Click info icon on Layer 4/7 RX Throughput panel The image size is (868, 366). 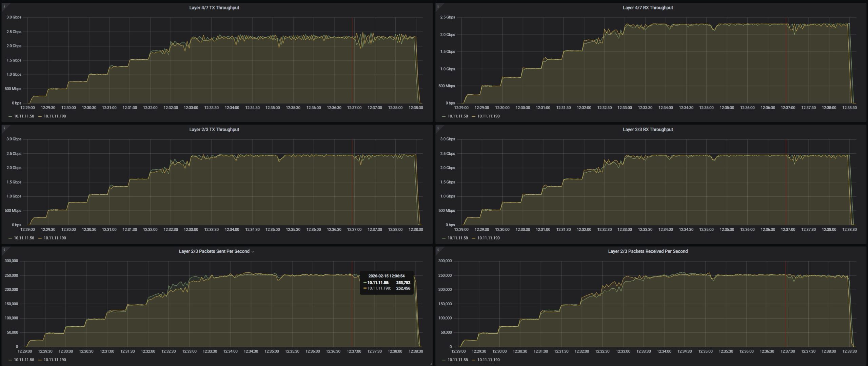point(438,6)
